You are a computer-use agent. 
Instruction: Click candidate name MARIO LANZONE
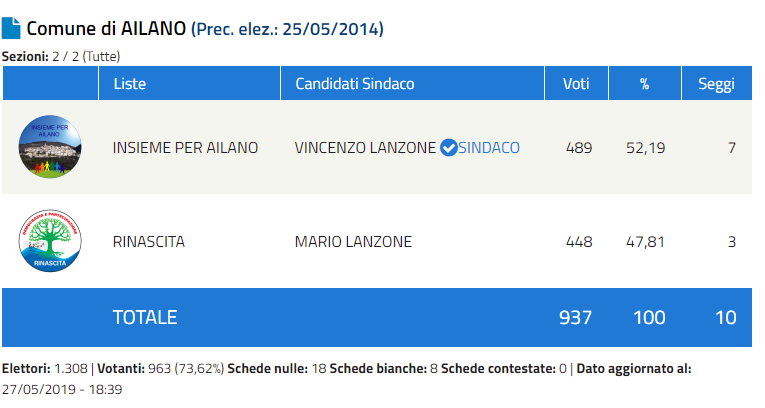click(353, 242)
